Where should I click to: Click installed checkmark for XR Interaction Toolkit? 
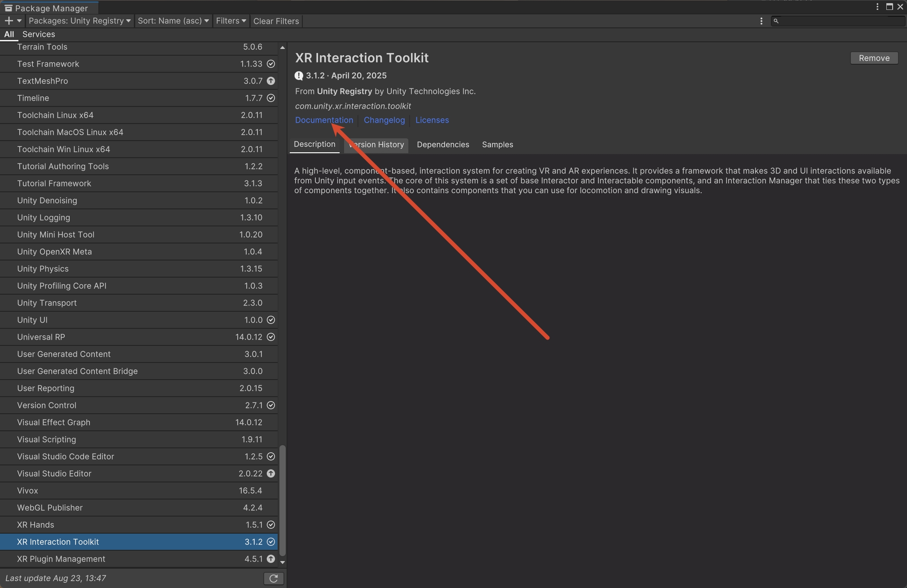click(x=271, y=542)
